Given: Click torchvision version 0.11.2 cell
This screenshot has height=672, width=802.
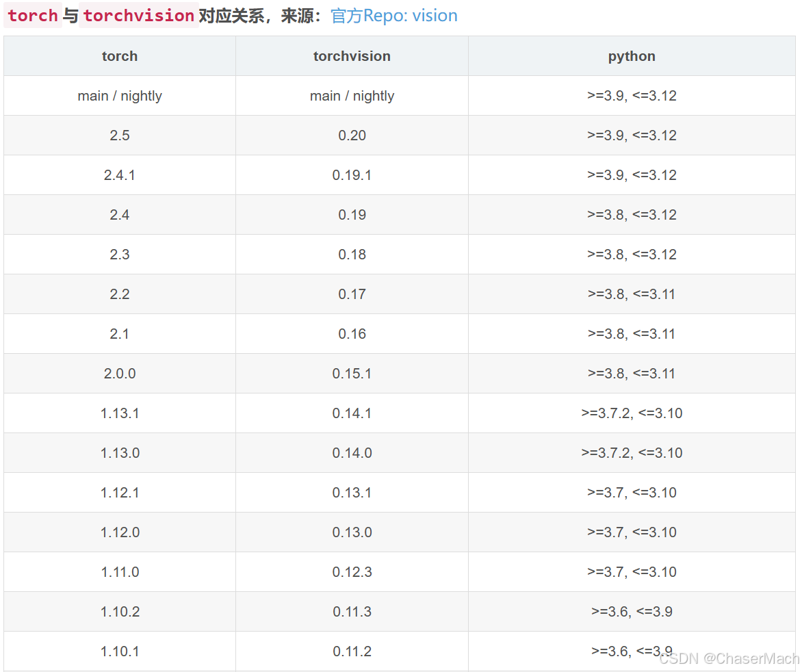Looking at the screenshot, I should pos(352,651).
